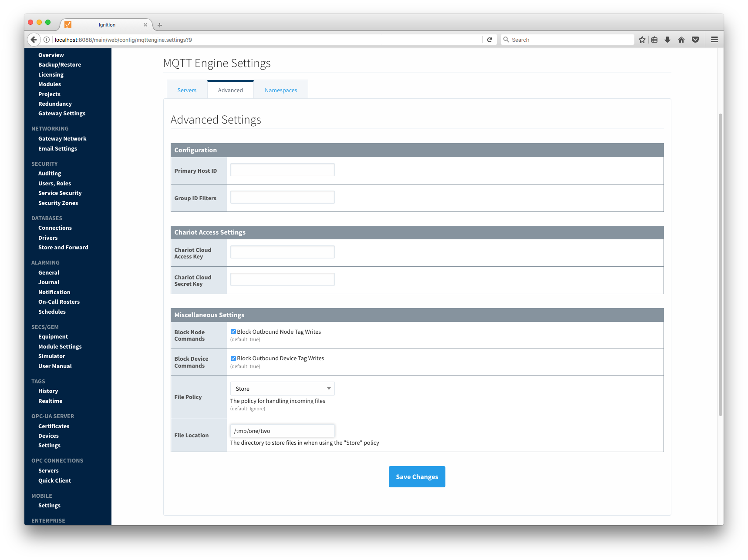Image resolution: width=748 pixels, height=560 pixels.
Task: Open Devices under OPC-UA Server
Action: point(48,436)
